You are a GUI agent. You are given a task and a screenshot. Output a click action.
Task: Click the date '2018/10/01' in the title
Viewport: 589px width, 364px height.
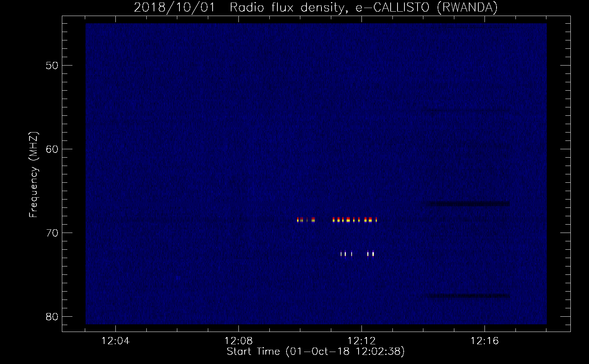[x=174, y=7]
